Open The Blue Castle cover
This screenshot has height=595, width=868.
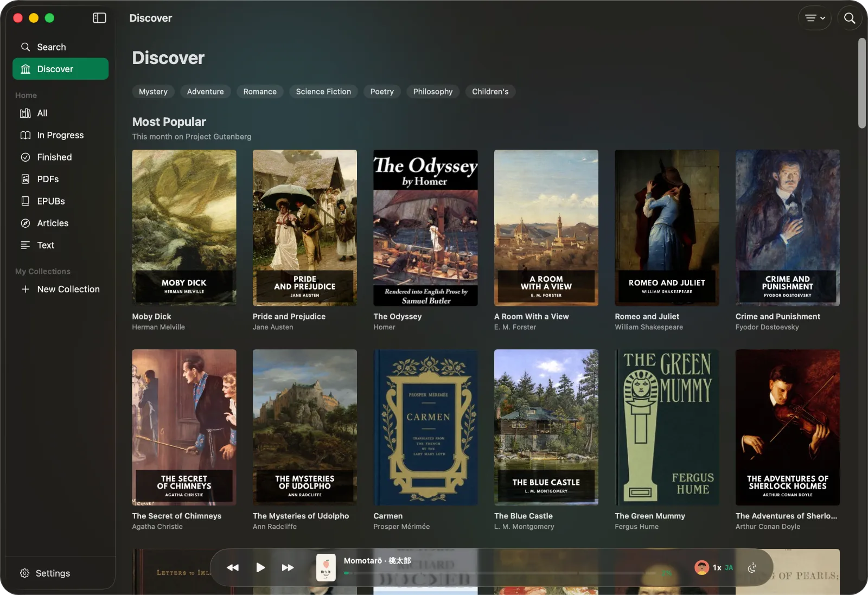546,427
